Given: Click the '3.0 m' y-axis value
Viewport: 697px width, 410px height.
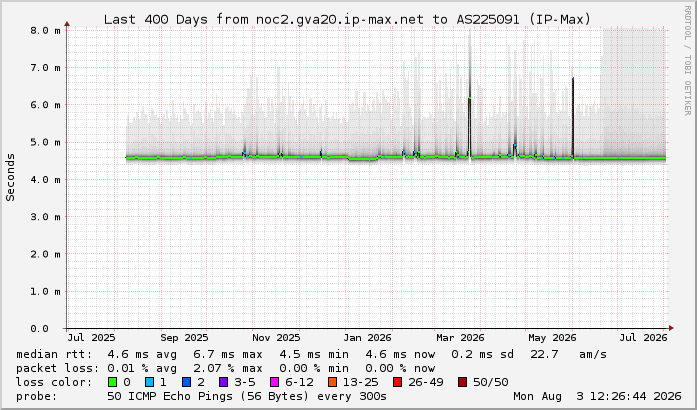Looking at the screenshot, I should coord(45,217).
